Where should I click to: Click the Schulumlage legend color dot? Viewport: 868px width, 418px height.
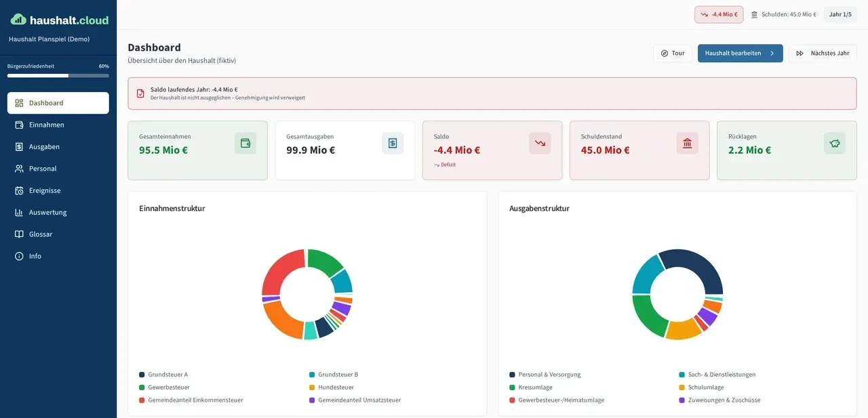pos(682,388)
